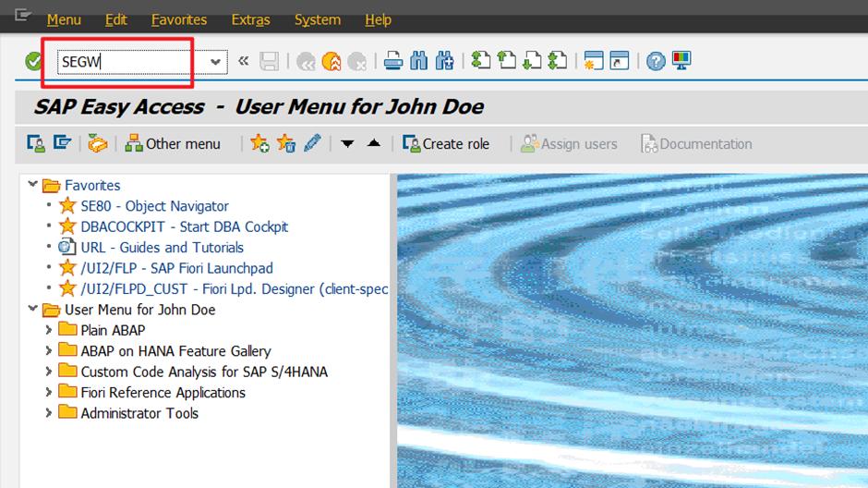Click the Documentation button
The height and width of the screenshot is (488, 868).
pos(696,144)
